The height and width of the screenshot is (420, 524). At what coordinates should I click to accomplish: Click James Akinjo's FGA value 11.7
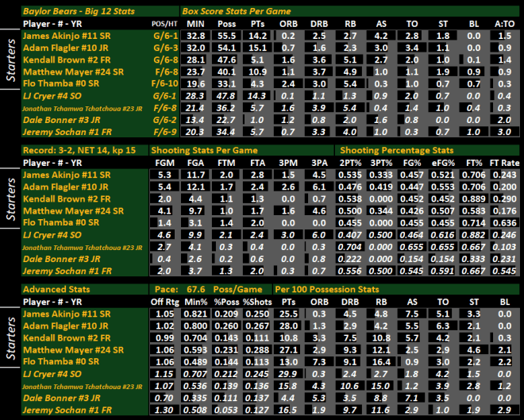[196, 175]
